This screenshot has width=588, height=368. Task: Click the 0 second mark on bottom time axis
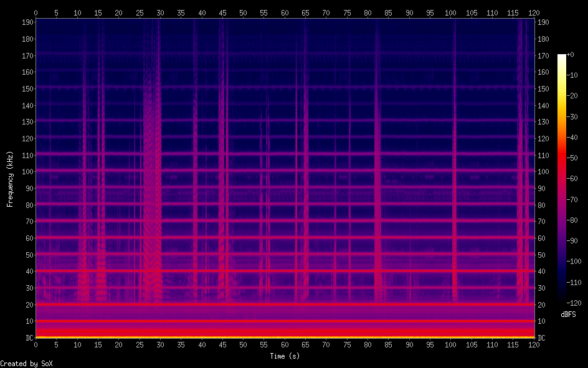coord(36,344)
